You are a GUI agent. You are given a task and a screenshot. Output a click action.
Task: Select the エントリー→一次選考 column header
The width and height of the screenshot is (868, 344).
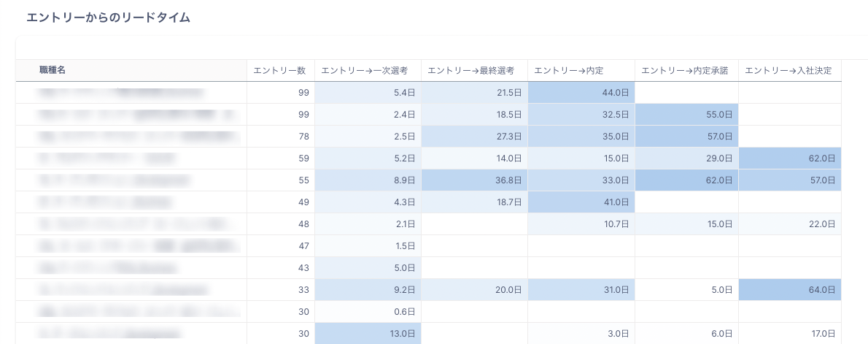coord(369,70)
